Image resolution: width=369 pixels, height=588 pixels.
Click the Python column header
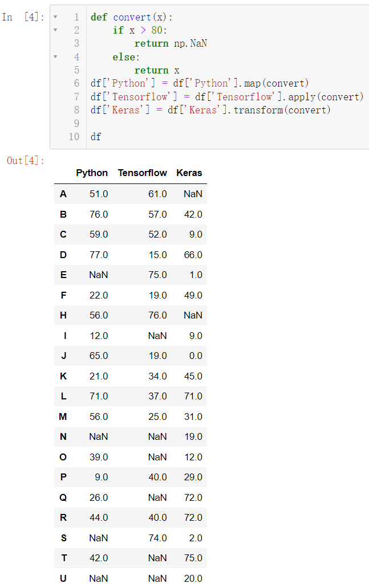click(x=92, y=173)
